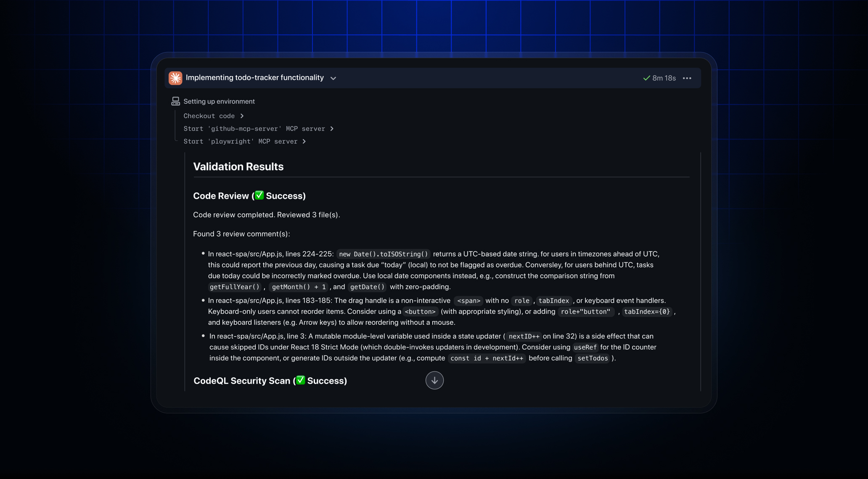
Task: Click the scroll-down arrow button
Action: [434, 380]
